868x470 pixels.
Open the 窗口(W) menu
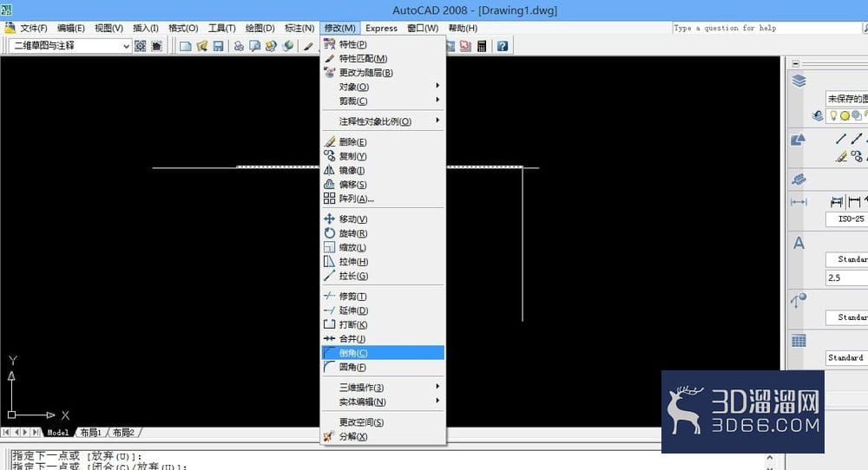pyautogui.click(x=423, y=28)
